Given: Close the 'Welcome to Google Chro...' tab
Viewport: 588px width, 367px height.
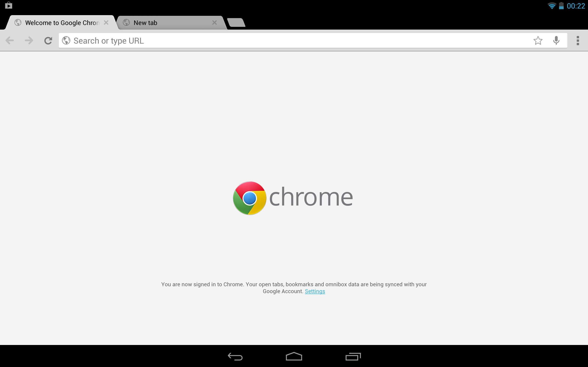Looking at the screenshot, I should pos(107,22).
